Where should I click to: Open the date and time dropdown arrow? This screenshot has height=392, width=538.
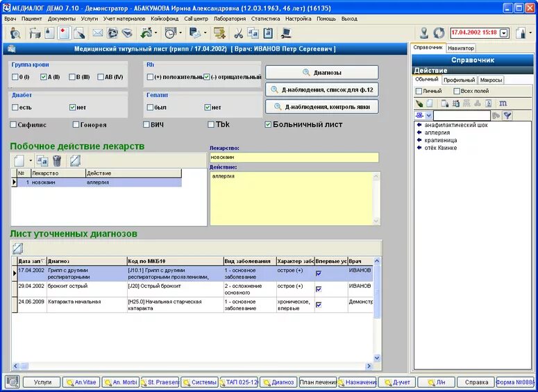point(504,33)
